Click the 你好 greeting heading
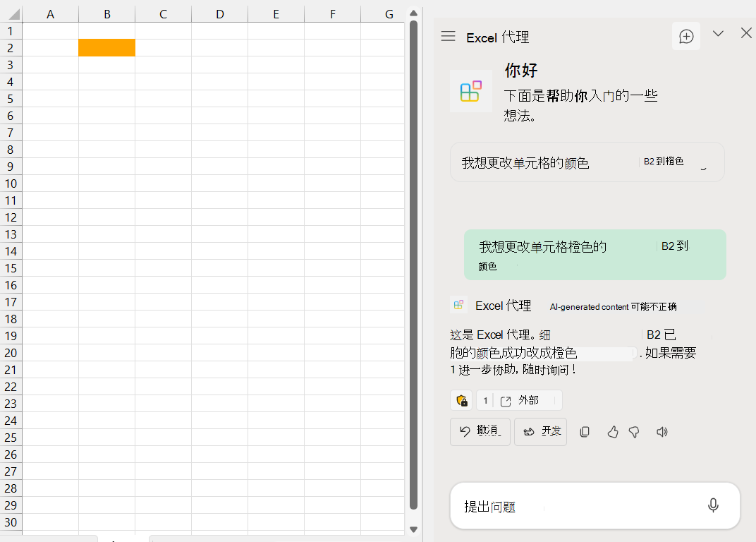Screen dimensions: 756x542 tap(520, 71)
